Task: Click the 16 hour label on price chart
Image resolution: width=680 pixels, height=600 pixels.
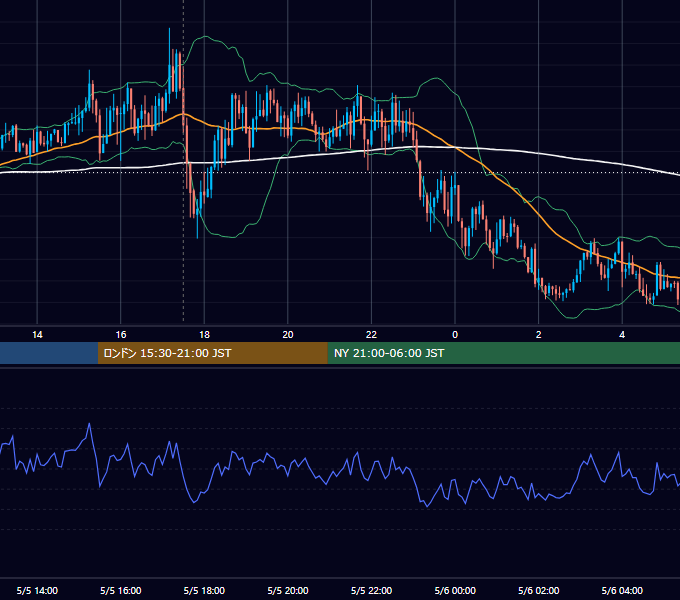Action: pyautogui.click(x=121, y=335)
